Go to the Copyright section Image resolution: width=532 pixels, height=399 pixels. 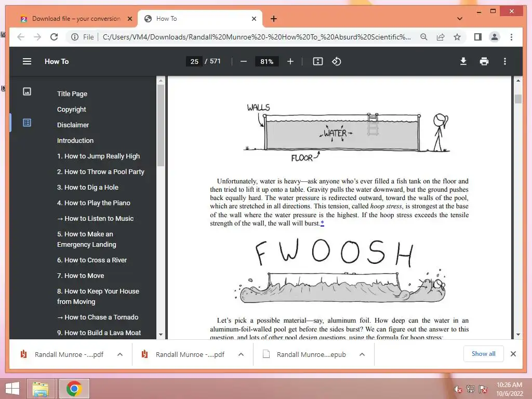(x=71, y=109)
